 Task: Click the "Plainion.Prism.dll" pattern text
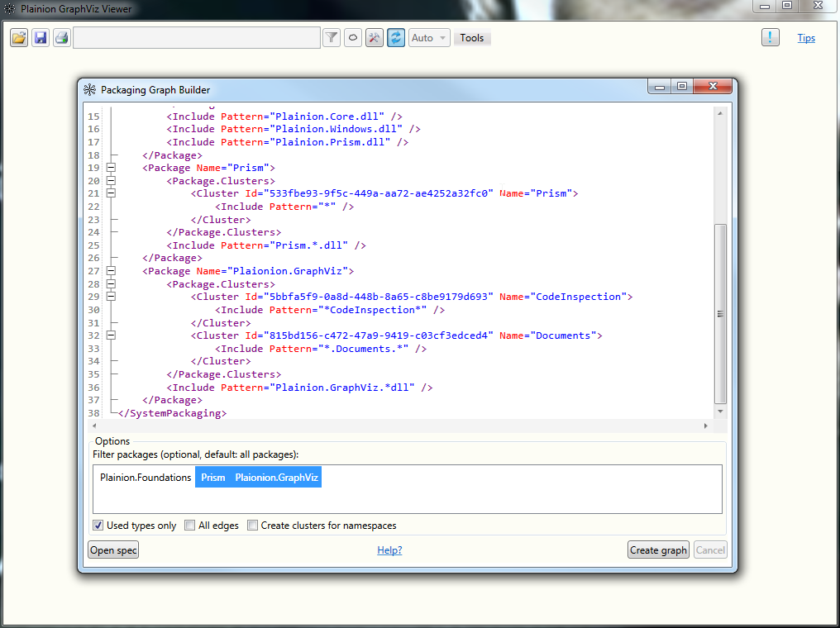[331, 142]
